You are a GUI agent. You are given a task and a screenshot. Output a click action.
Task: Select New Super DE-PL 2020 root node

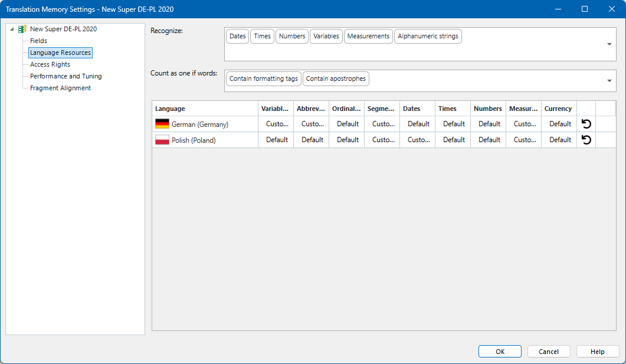[63, 29]
